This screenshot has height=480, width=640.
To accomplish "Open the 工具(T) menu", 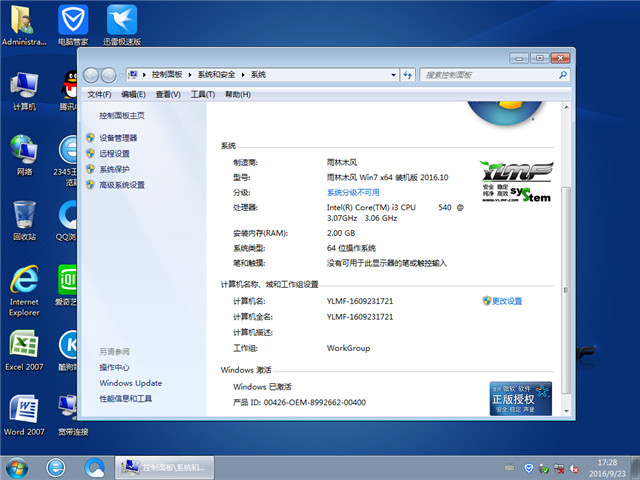I will click(203, 95).
